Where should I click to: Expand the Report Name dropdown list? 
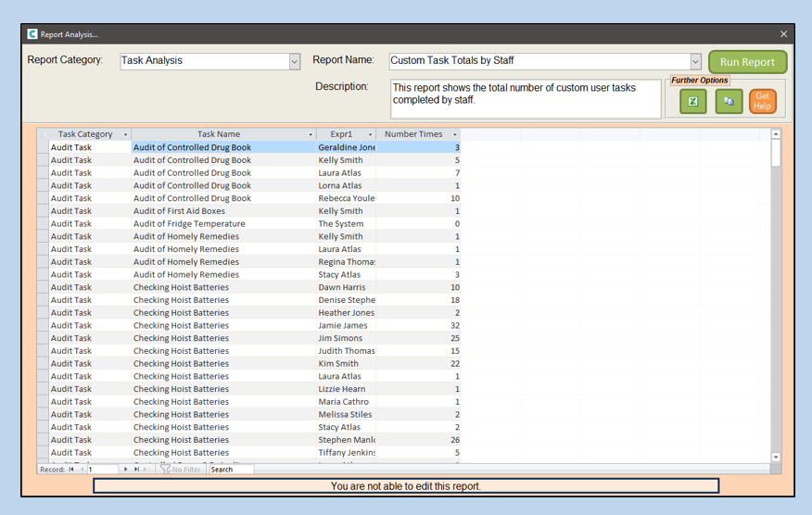point(695,62)
